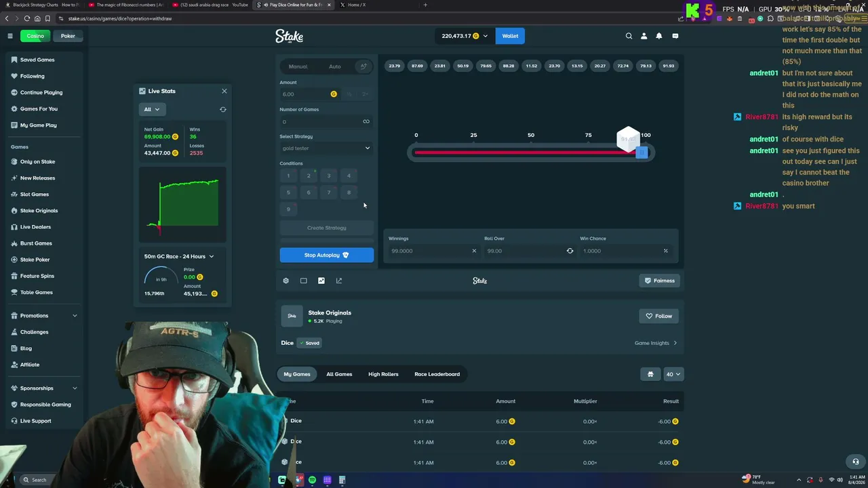Open Live Dealers in sidebar
Viewport: 868px width, 488px height.
35,226
